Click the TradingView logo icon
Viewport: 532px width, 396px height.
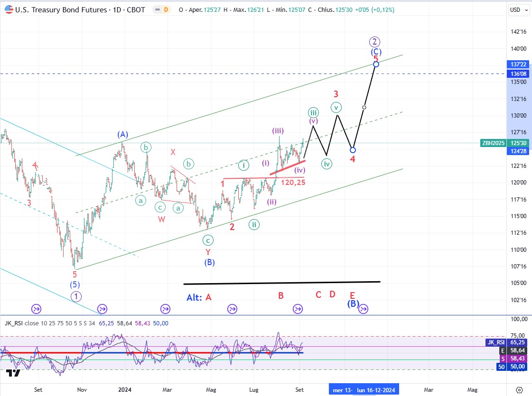tap(13, 373)
